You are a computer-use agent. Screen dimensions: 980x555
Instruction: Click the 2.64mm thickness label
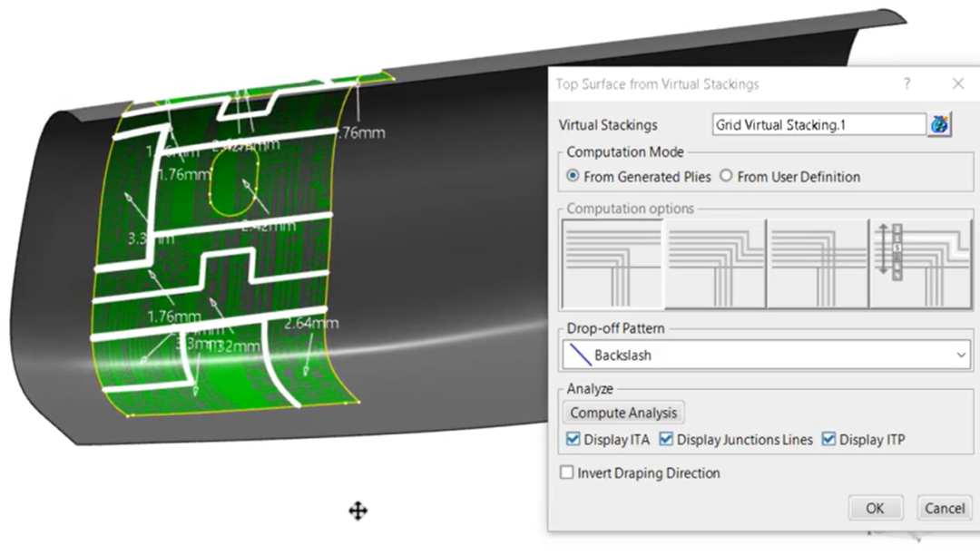pos(311,324)
